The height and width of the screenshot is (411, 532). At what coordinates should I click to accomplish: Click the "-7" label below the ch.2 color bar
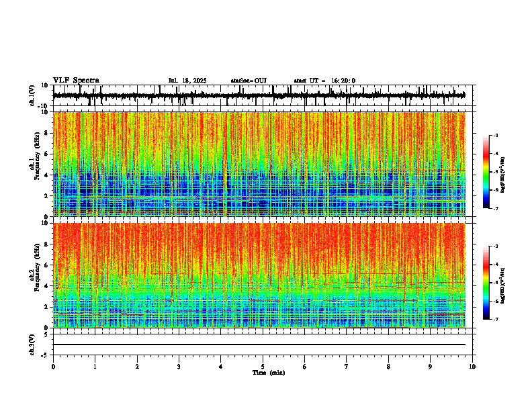(495, 319)
